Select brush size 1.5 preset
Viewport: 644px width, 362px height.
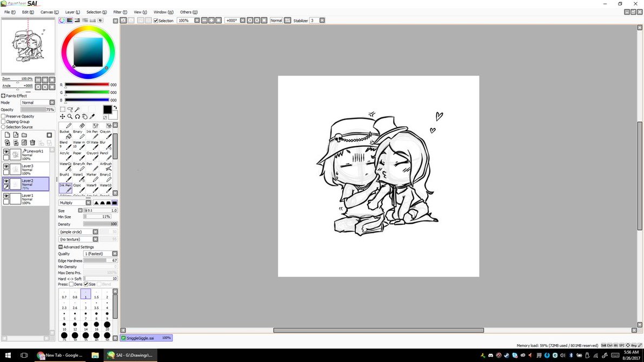pyautogui.click(x=96, y=294)
